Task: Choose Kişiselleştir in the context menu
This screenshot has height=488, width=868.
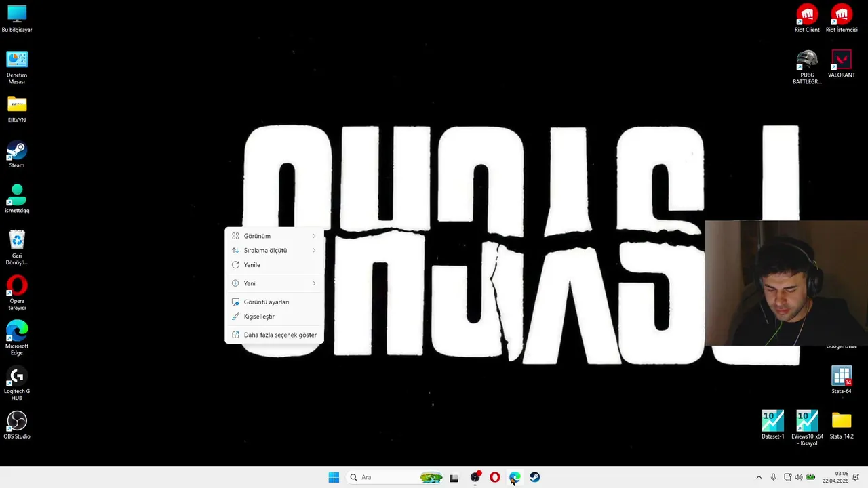Action: point(275,317)
